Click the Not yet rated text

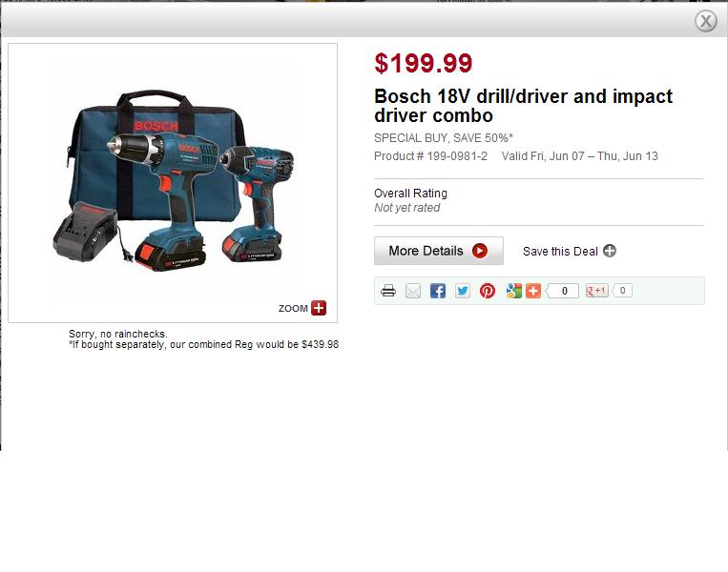click(407, 208)
